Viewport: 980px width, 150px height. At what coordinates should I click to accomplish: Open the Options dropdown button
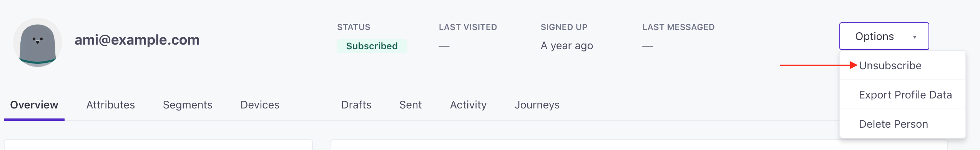884,36
